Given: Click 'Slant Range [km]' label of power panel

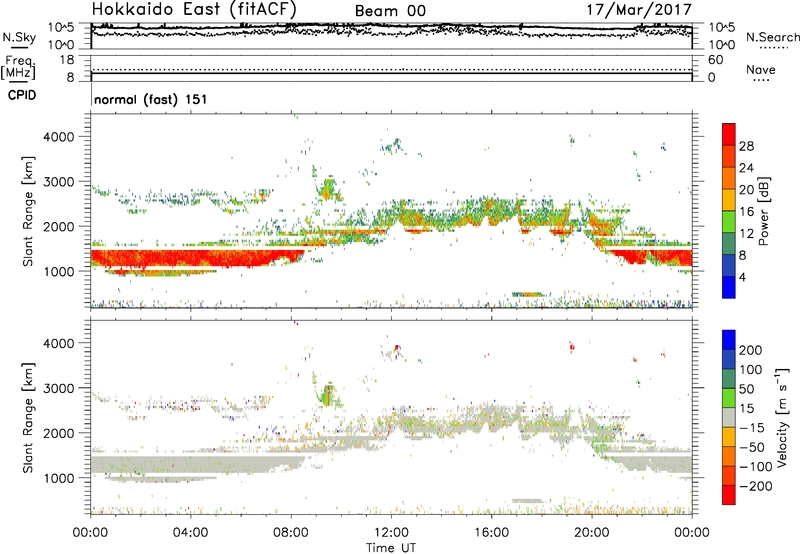Looking at the screenshot, I should [28, 211].
